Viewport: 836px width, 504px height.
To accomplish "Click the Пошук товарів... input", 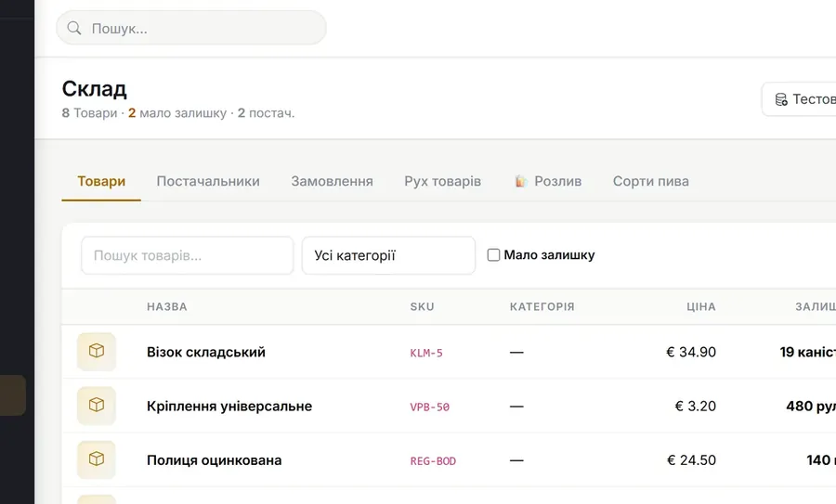I will click(x=187, y=256).
